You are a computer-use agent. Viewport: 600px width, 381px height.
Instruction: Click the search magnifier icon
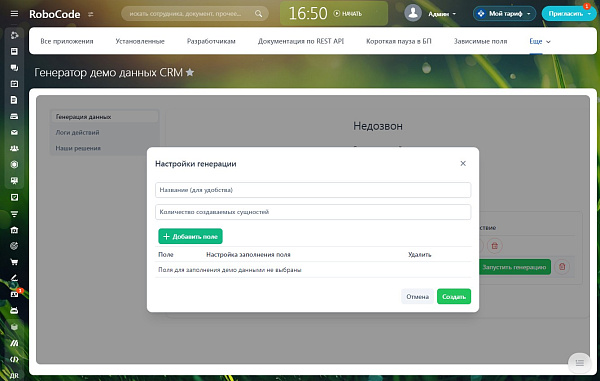259,14
